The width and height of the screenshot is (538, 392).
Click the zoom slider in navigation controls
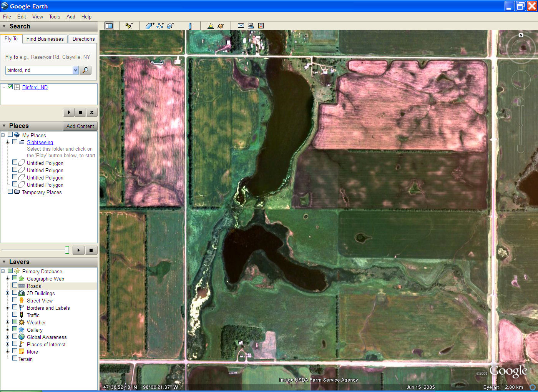[521, 125]
